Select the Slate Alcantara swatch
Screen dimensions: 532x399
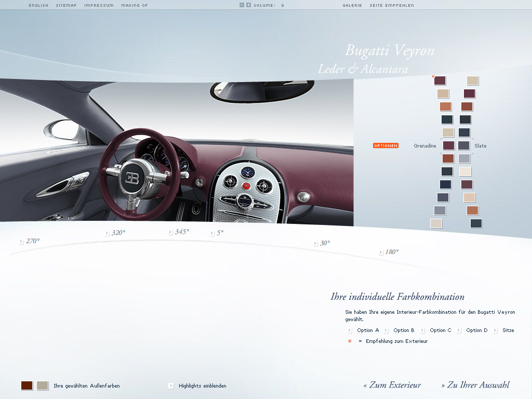pyautogui.click(x=464, y=146)
